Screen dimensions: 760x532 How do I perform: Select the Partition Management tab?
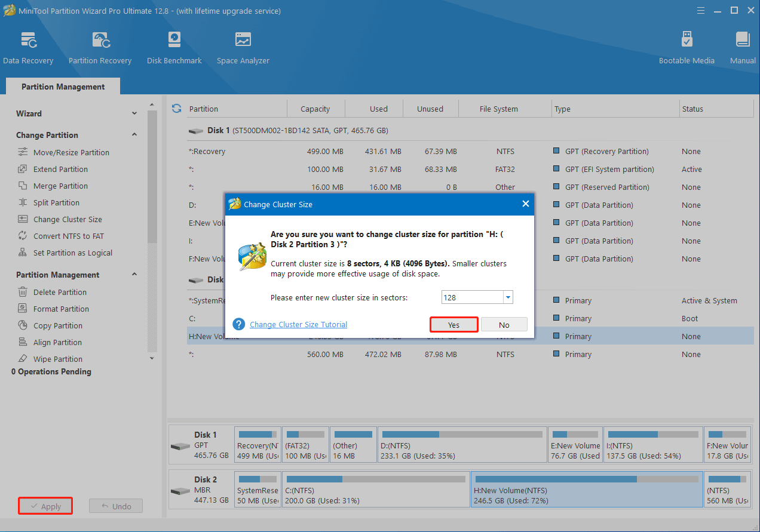[63, 87]
